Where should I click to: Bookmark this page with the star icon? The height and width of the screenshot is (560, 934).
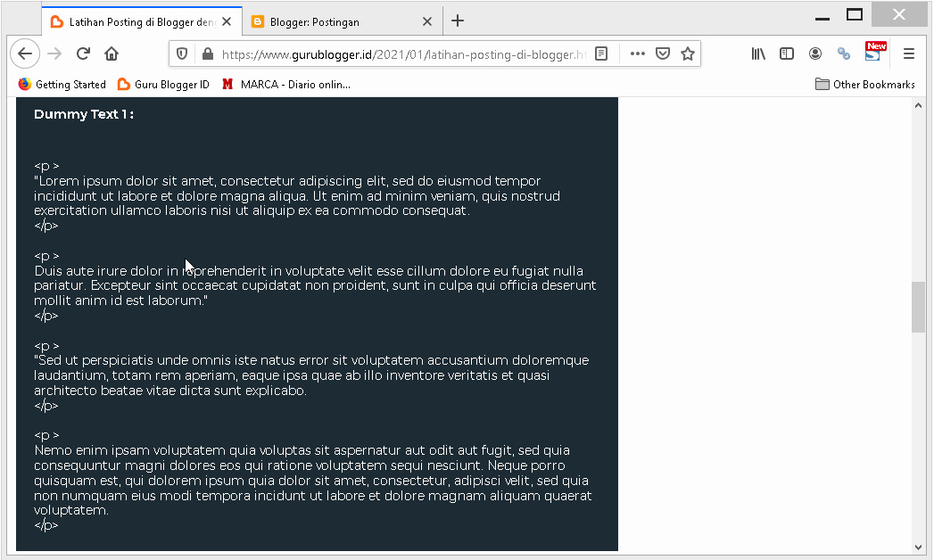click(688, 54)
